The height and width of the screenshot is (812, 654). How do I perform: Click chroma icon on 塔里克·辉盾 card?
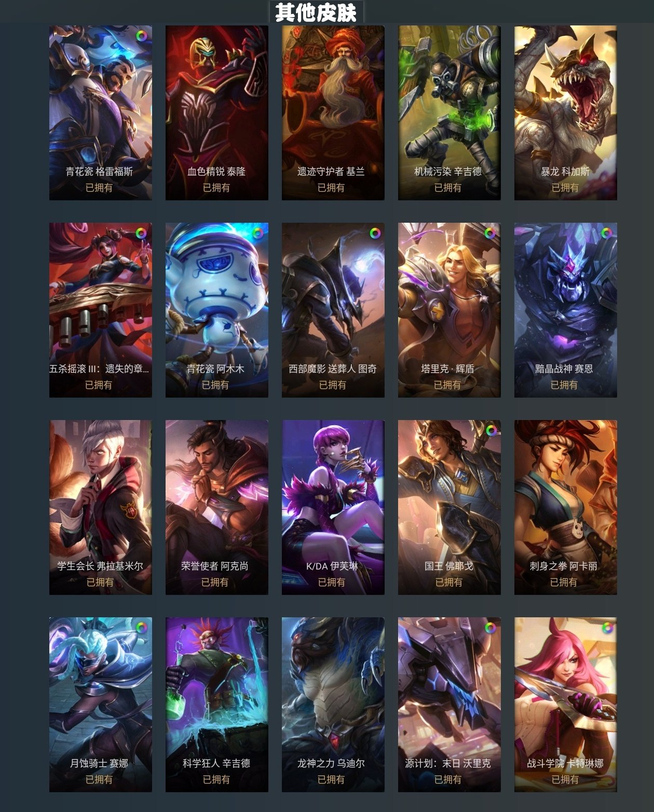(x=490, y=233)
